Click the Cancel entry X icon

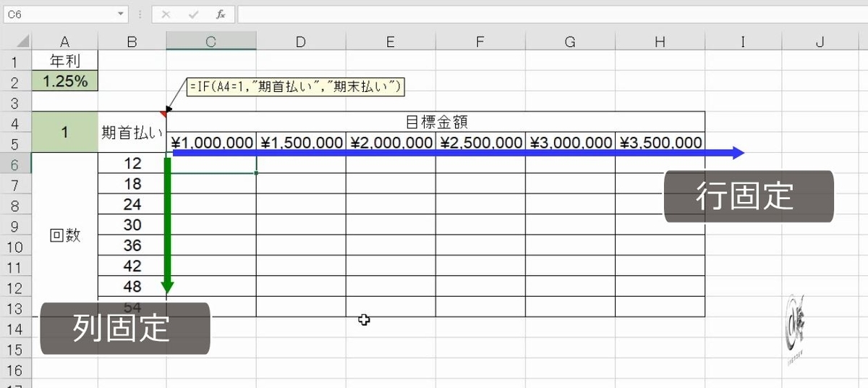coord(166,14)
